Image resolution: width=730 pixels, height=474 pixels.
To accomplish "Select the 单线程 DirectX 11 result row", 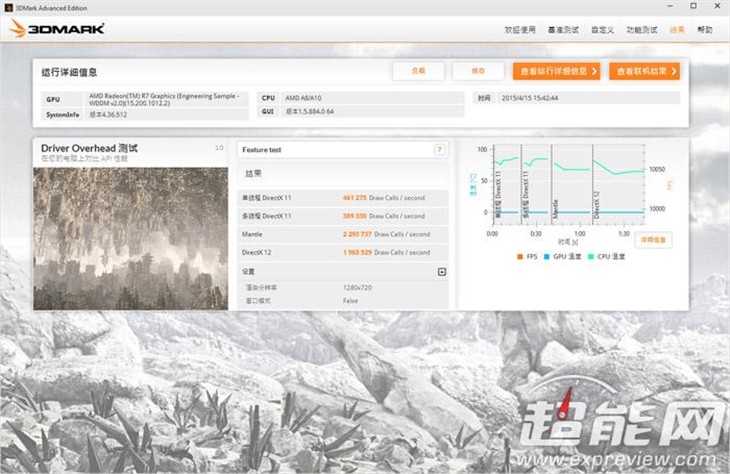I will coord(343,198).
